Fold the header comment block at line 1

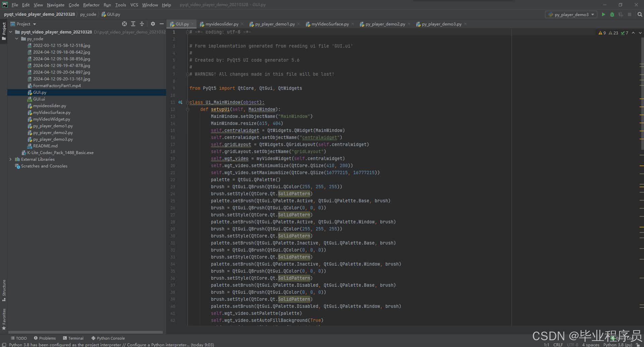tap(187, 32)
